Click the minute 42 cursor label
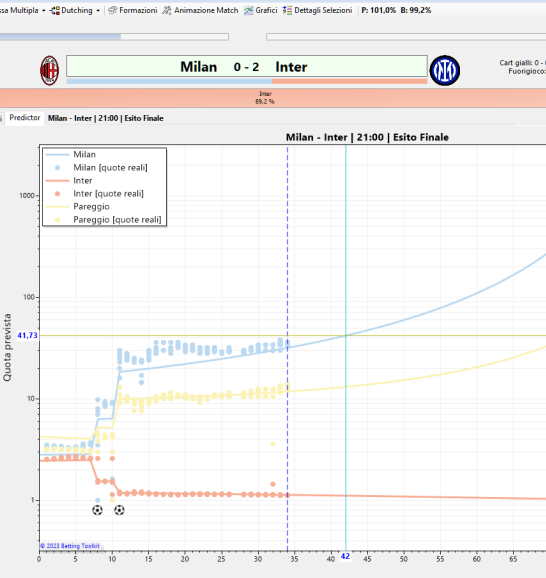Viewport: 546px width, 578px height. click(345, 556)
